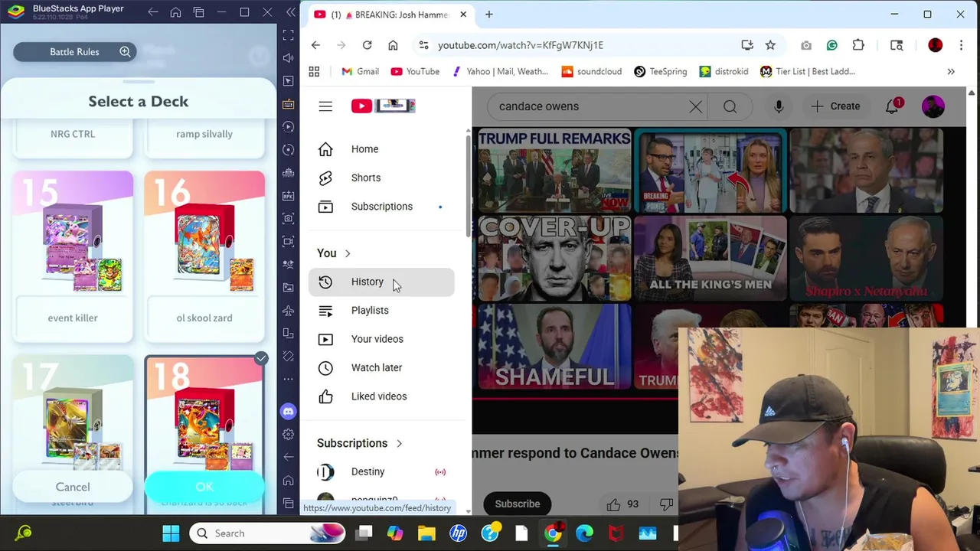Screen dimensions: 980x551
Task: View site information icon in address bar
Action: coord(423,45)
